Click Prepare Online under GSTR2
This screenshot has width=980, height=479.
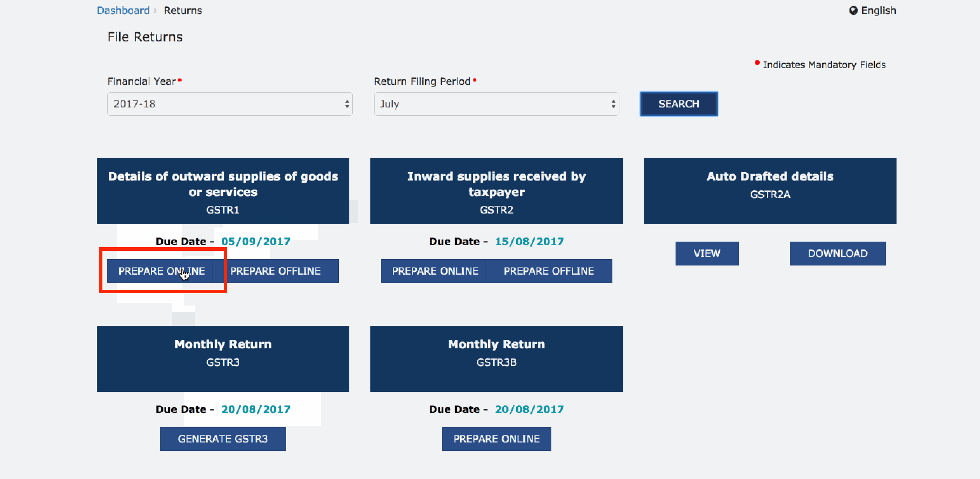[435, 271]
